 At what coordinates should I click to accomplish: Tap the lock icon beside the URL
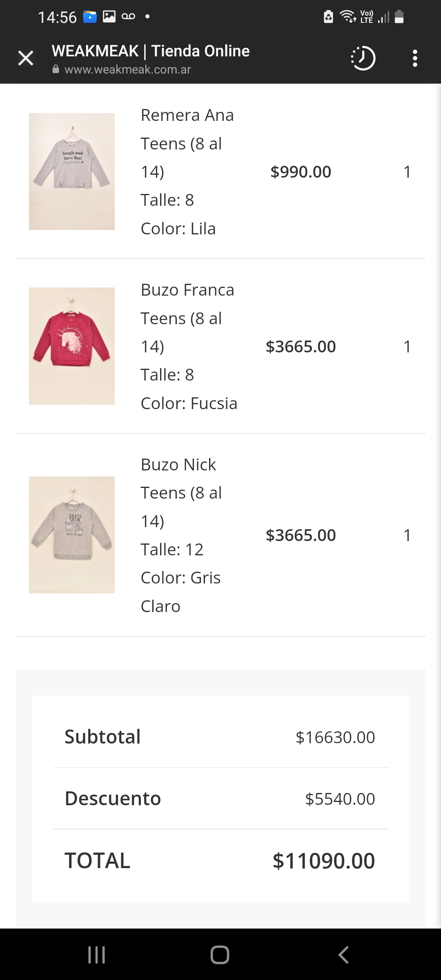tap(56, 69)
